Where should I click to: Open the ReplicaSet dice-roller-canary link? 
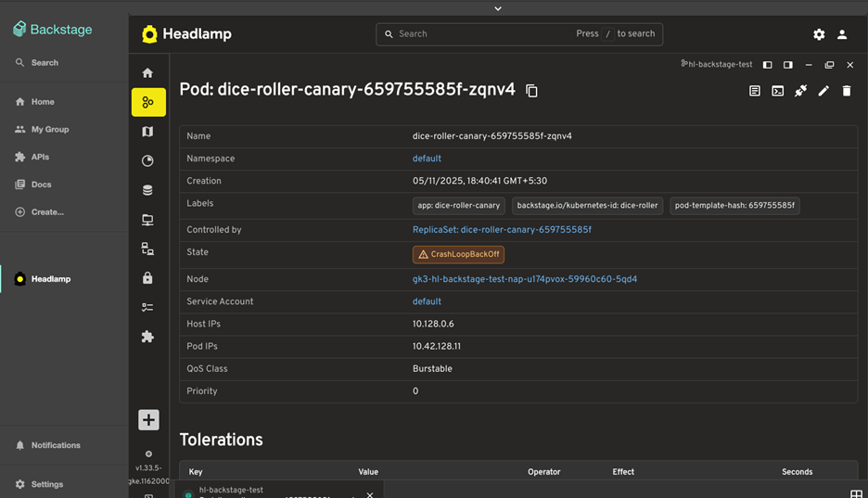pos(502,230)
